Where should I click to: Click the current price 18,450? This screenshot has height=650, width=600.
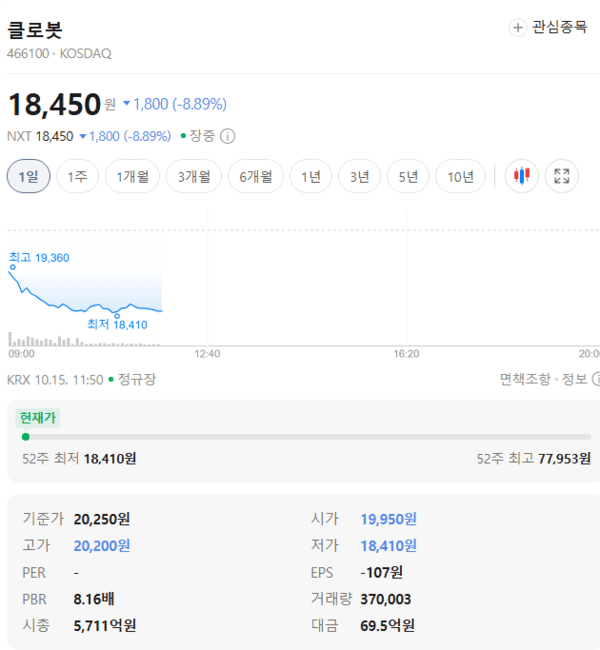tap(54, 104)
